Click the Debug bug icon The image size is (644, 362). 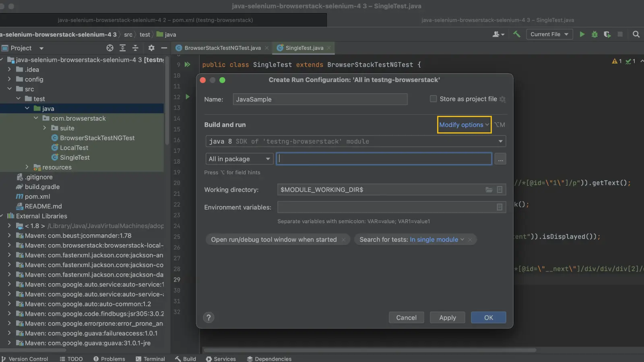pos(594,35)
